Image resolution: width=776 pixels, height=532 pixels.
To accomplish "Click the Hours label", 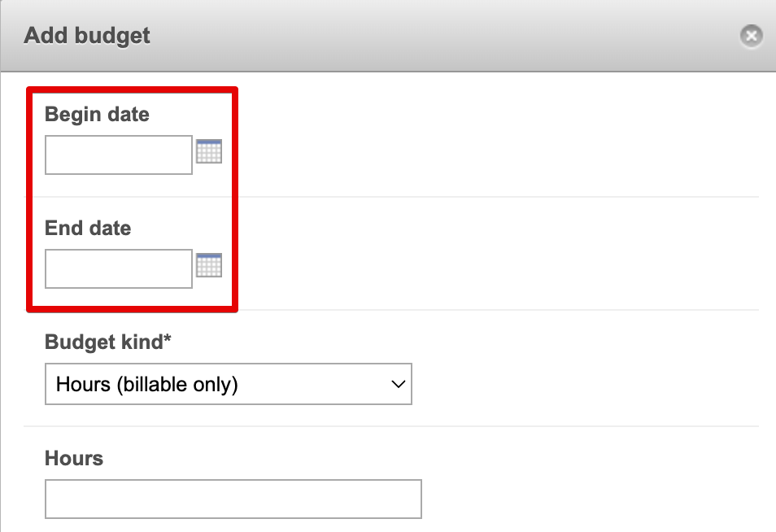I will point(74,458).
